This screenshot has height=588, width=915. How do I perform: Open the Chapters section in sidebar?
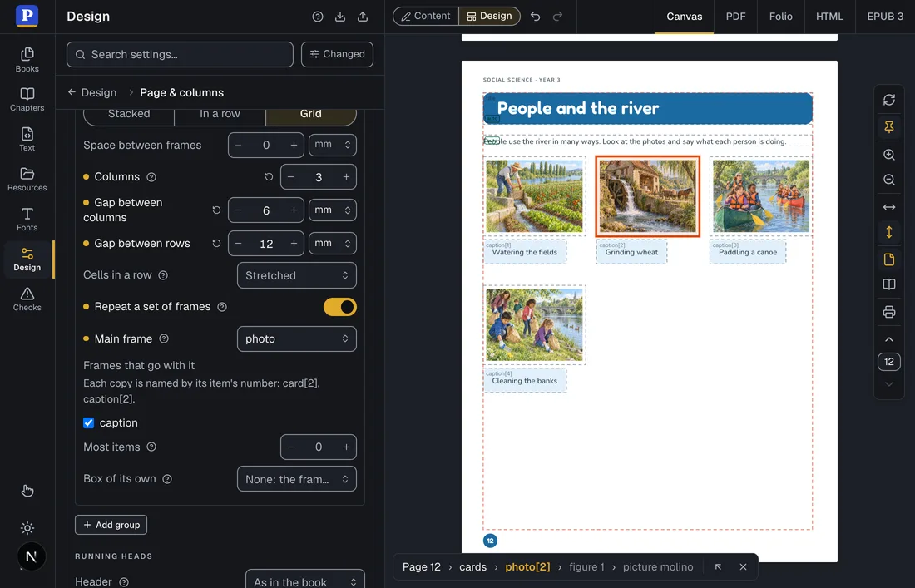(27, 100)
